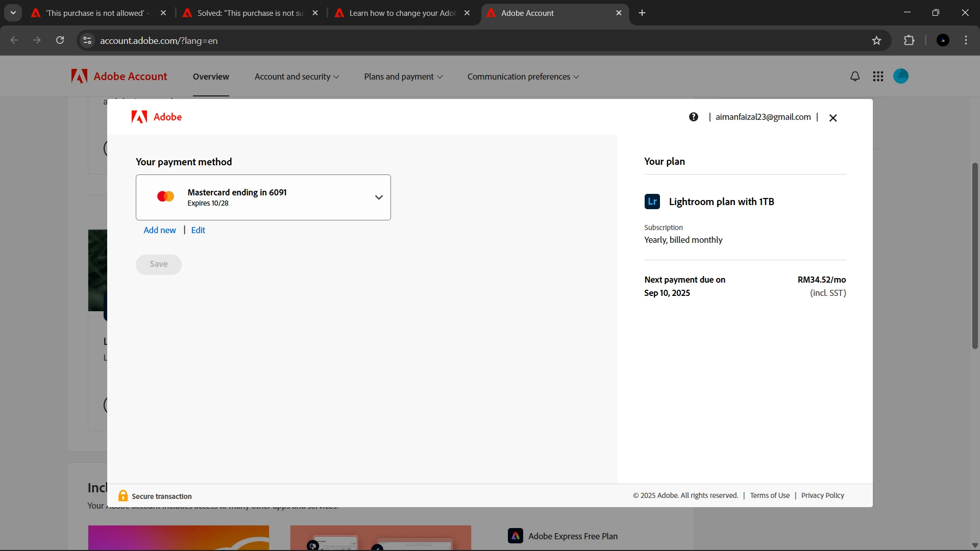Expand Plans and payment menu
This screenshot has height=551, width=980.
pyautogui.click(x=403, y=77)
